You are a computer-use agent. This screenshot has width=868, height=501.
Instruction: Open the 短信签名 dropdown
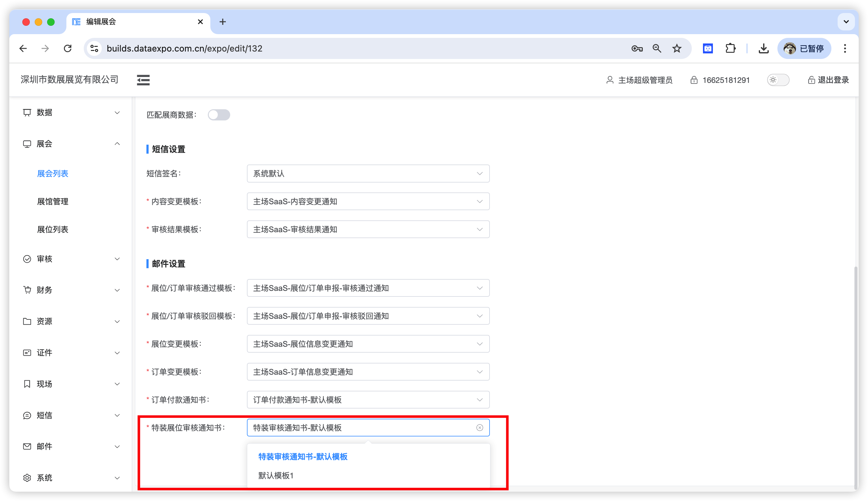click(x=368, y=174)
